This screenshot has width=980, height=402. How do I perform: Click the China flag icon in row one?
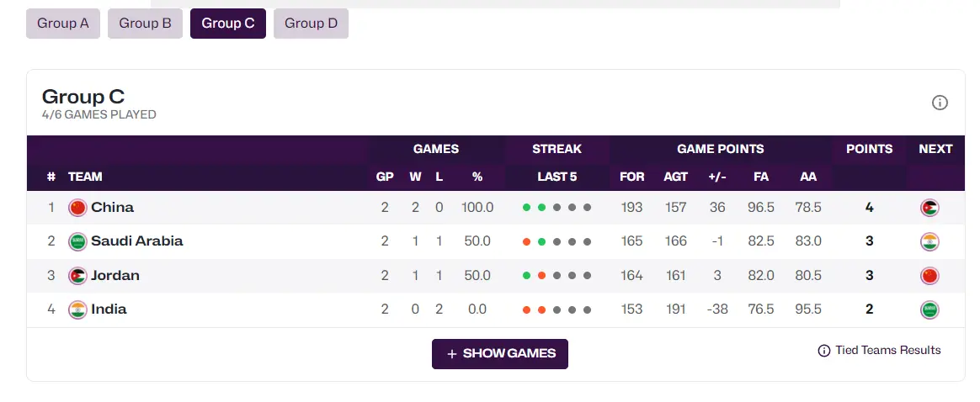(77, 208)
